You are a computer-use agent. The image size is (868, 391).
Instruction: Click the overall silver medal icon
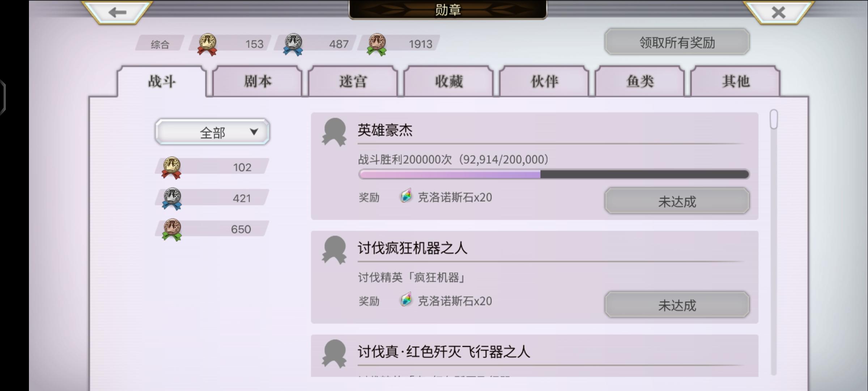pyautogui.click(x=293, y=45)
